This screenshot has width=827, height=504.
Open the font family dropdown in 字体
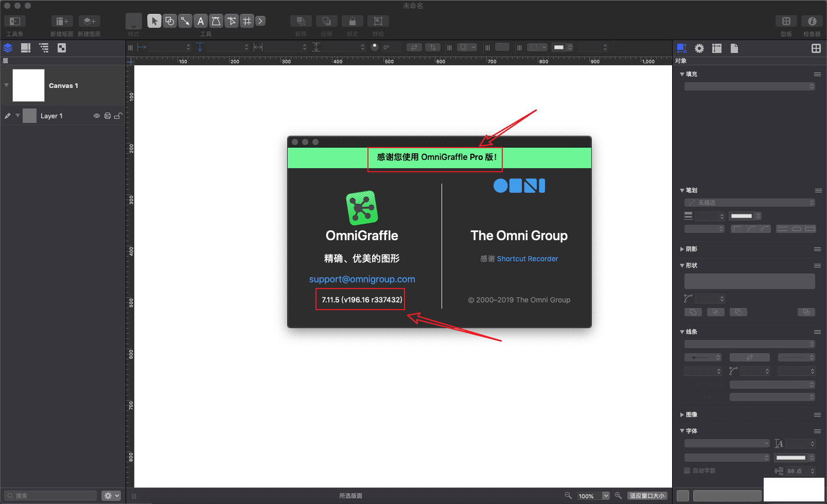pyautogui.click(x=727, y=443)
